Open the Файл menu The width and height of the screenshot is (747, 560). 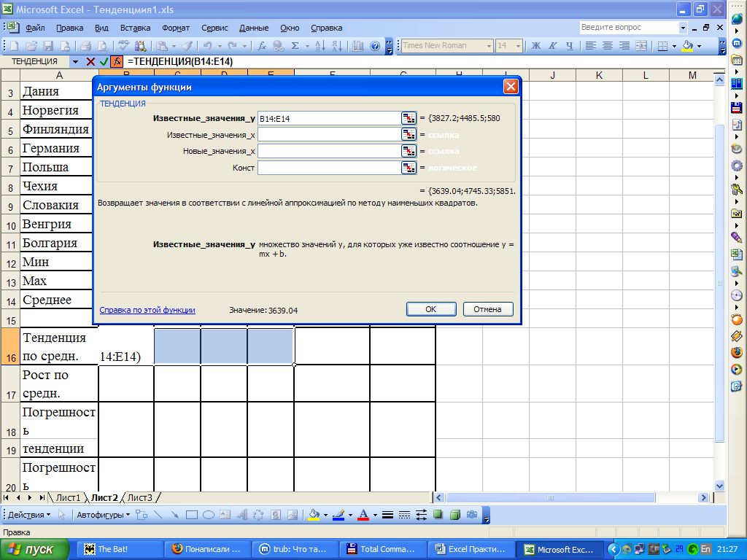pos(35,28)
